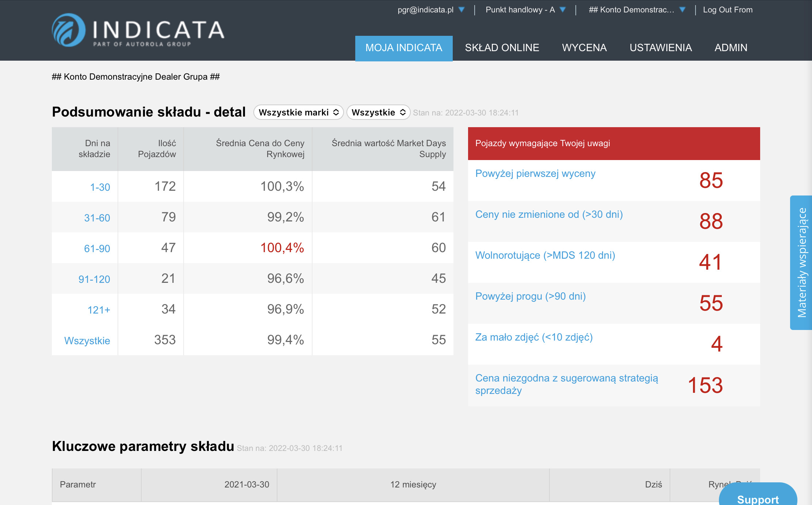
Task: Open the Punkt handlowy - A dropdown arrow
Action: coord(563,10)
